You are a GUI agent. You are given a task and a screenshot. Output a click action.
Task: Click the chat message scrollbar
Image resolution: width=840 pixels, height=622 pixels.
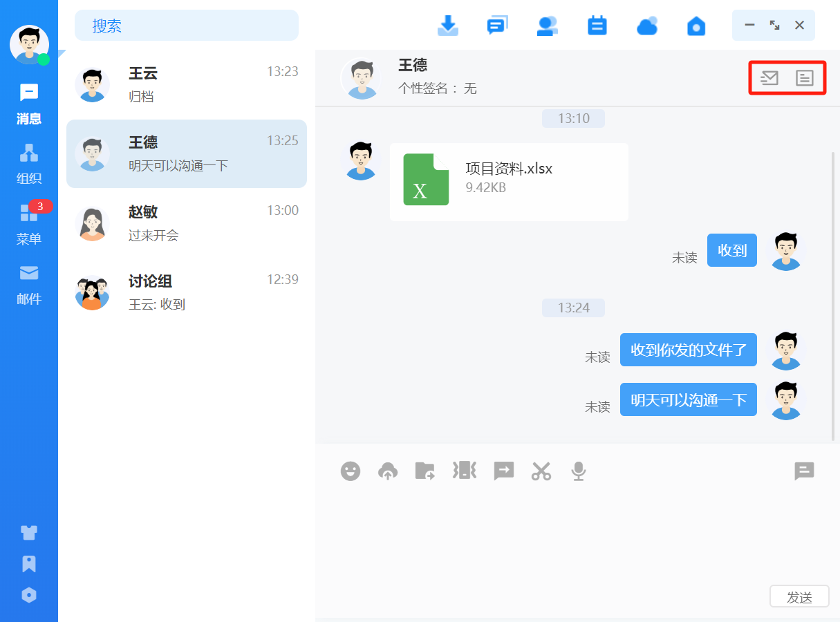[832, 297]
